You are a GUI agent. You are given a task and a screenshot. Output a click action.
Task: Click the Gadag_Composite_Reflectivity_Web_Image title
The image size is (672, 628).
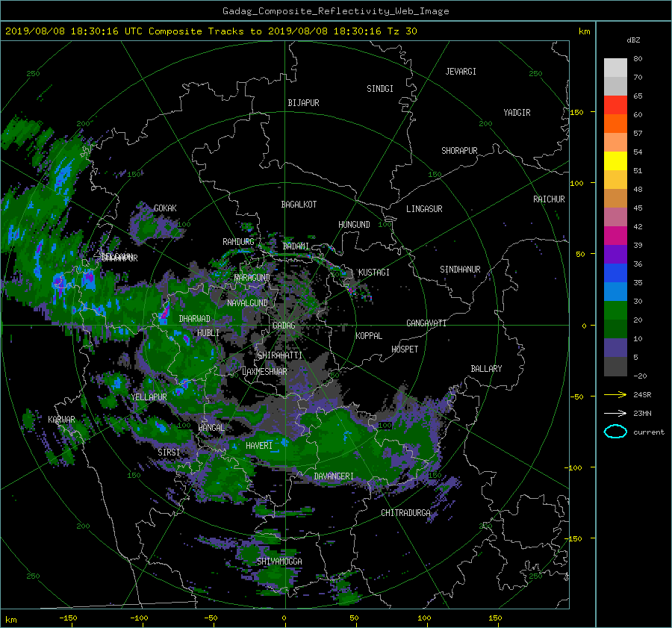click(x=335, y=11)
